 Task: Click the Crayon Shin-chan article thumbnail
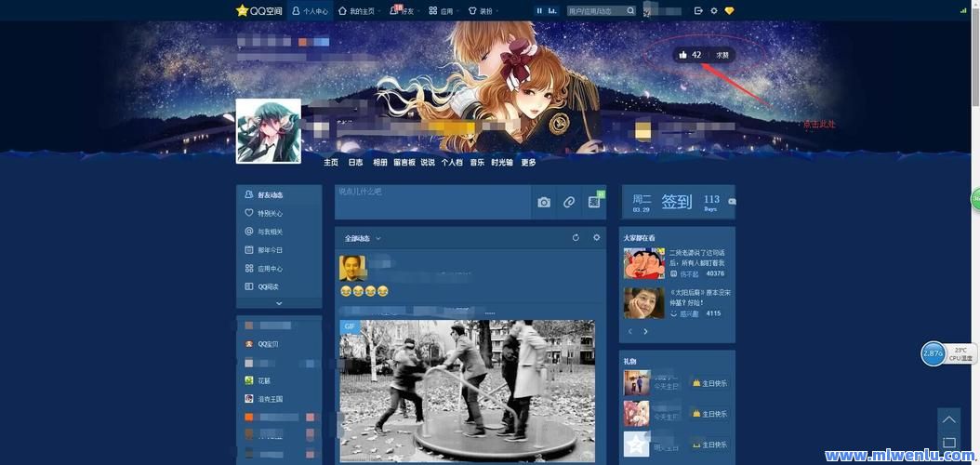pos(644,263)
